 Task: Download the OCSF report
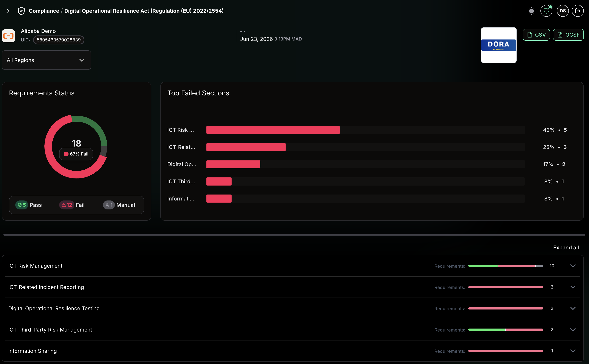click(568, 35)
